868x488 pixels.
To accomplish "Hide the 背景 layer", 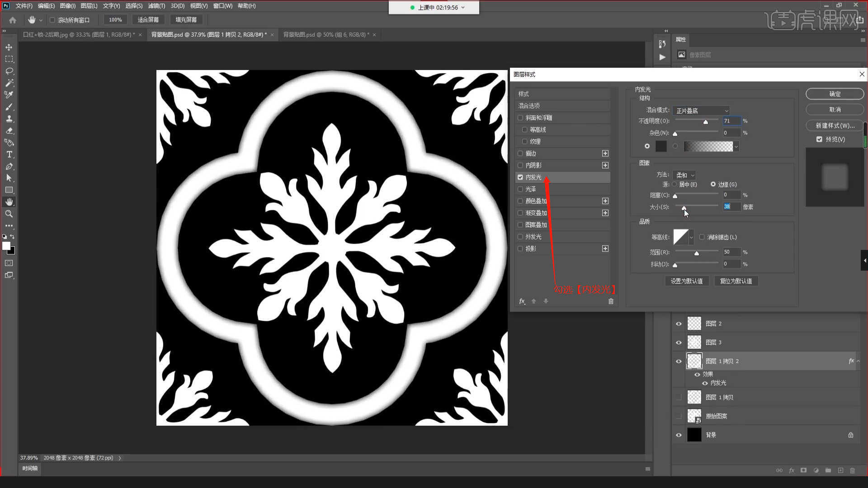I will point(679,435).
